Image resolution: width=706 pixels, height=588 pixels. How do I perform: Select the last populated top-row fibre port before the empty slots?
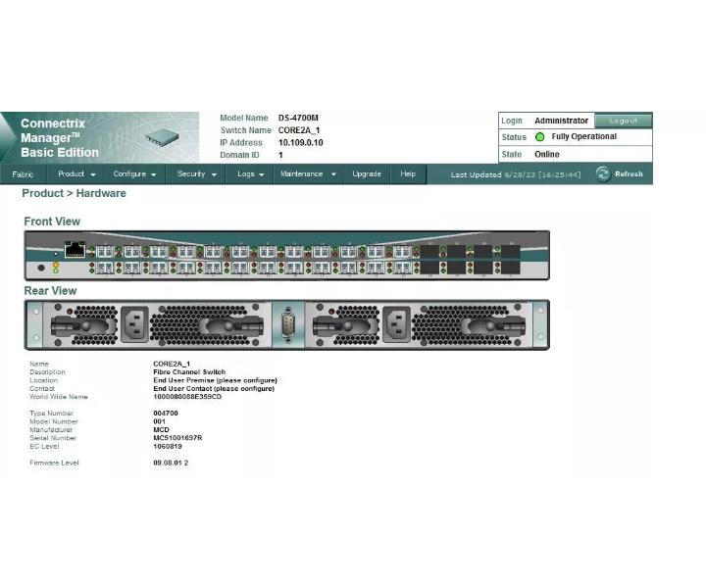point(402,251)
